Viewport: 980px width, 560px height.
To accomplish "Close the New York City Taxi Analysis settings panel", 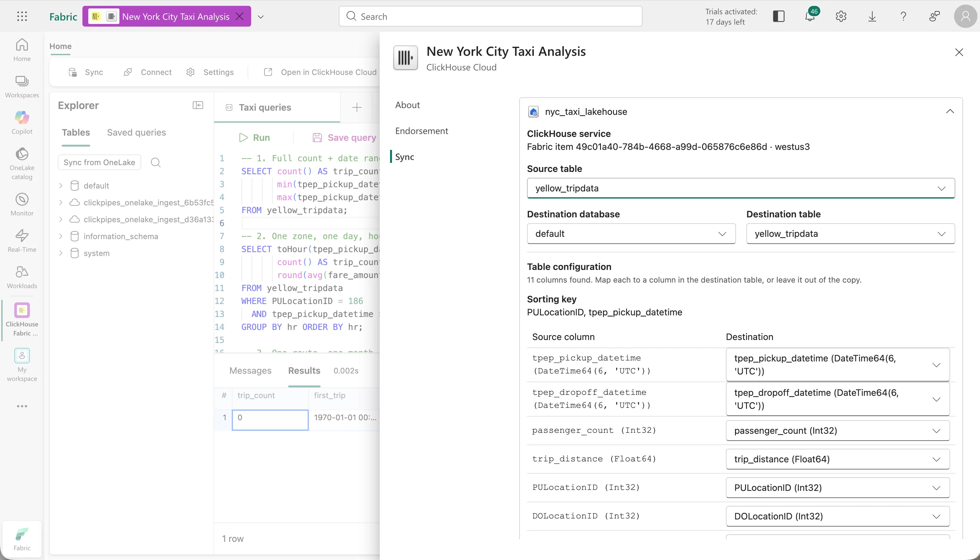I will pyautogui.click(x=959, y=52).
